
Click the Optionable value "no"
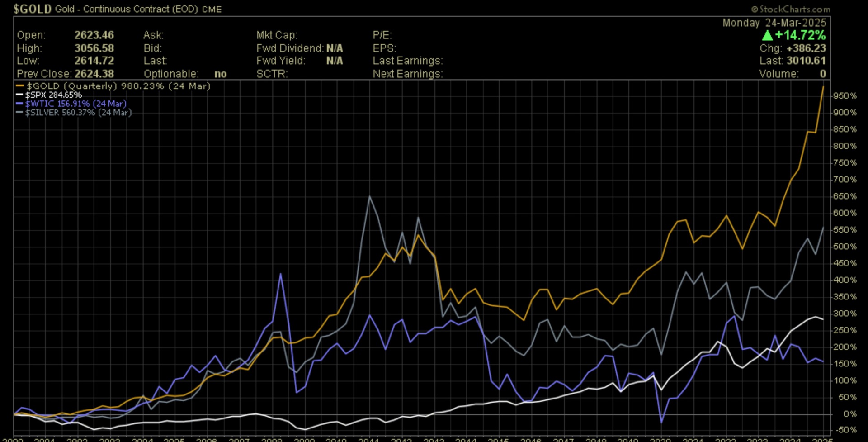tap(220, 74)
